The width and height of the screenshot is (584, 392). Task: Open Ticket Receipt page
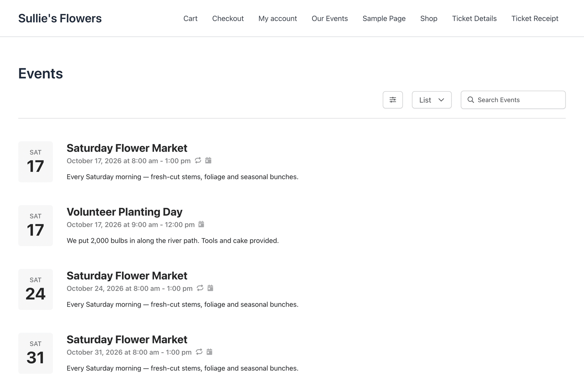coord(535,19)
